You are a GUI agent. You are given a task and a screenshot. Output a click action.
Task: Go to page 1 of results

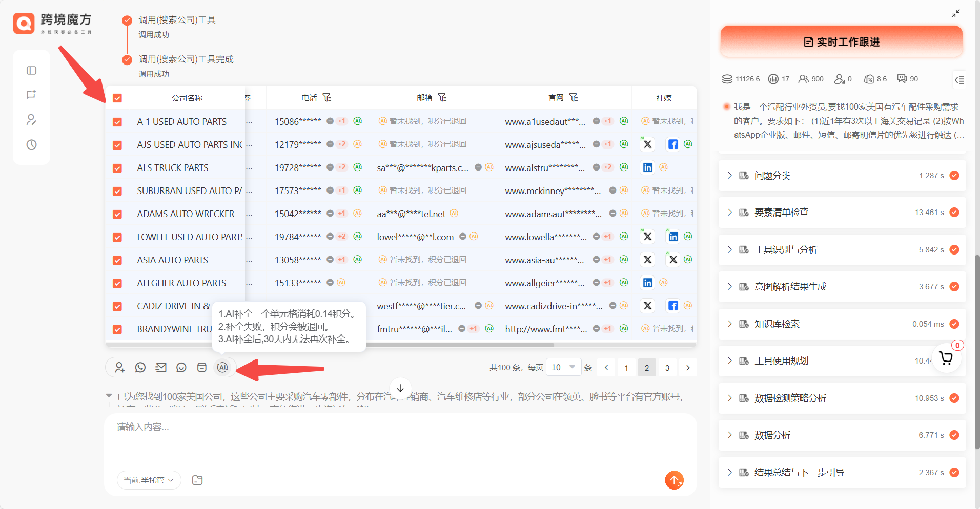(x=626, y=368)
